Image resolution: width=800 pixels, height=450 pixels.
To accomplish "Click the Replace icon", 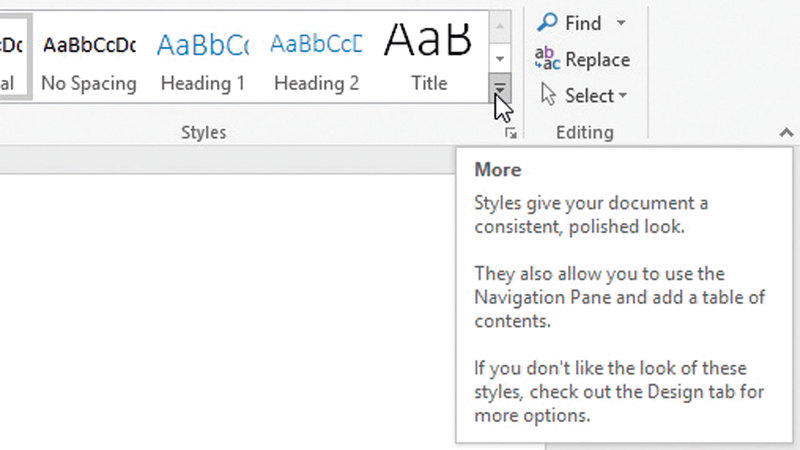I will coord(548,59).
